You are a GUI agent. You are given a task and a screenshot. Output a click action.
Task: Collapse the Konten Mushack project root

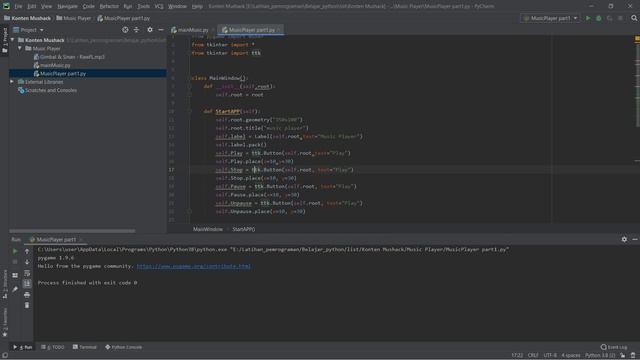click(13, 40)
